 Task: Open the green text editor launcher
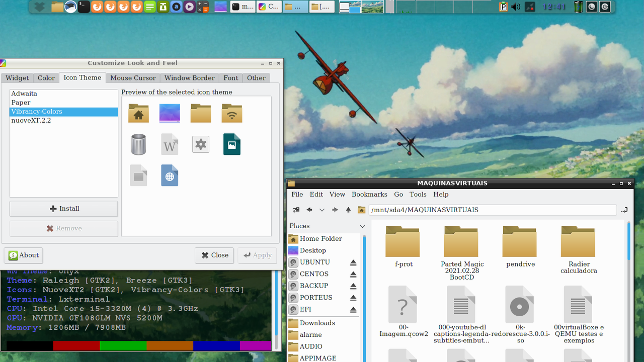click(x=150, y=7)
